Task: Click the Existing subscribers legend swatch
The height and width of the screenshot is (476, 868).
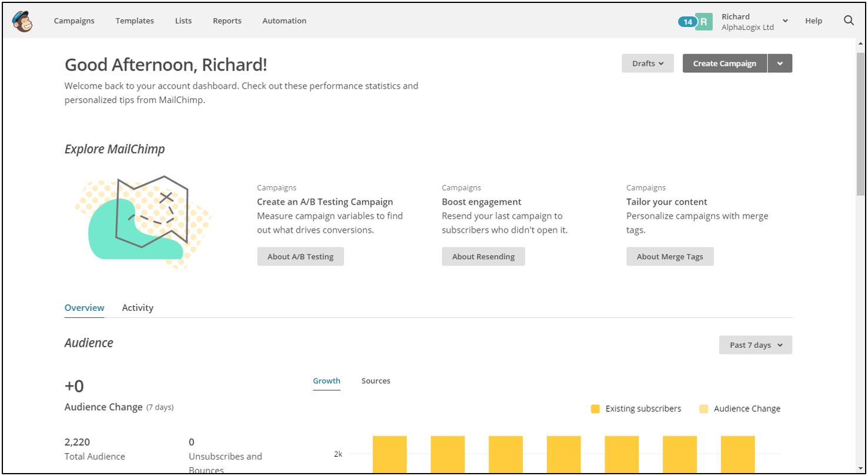Action: click(595, 409)
